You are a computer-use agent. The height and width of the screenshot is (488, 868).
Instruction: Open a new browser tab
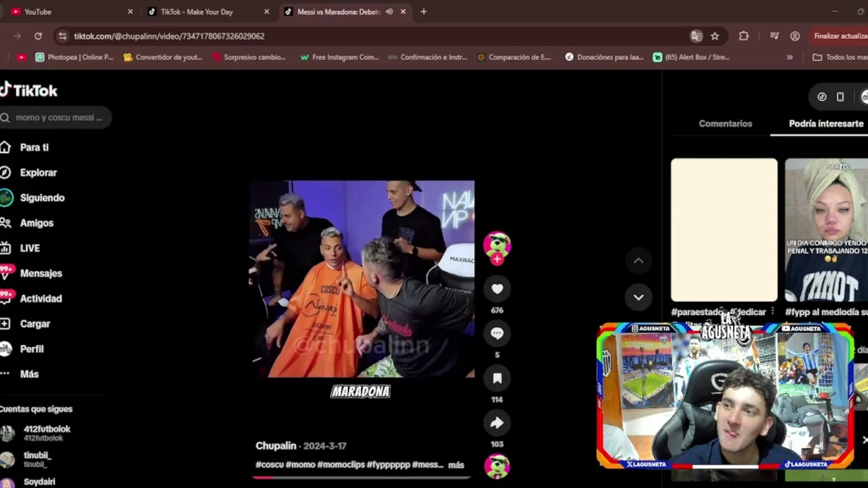coord(423,12)
